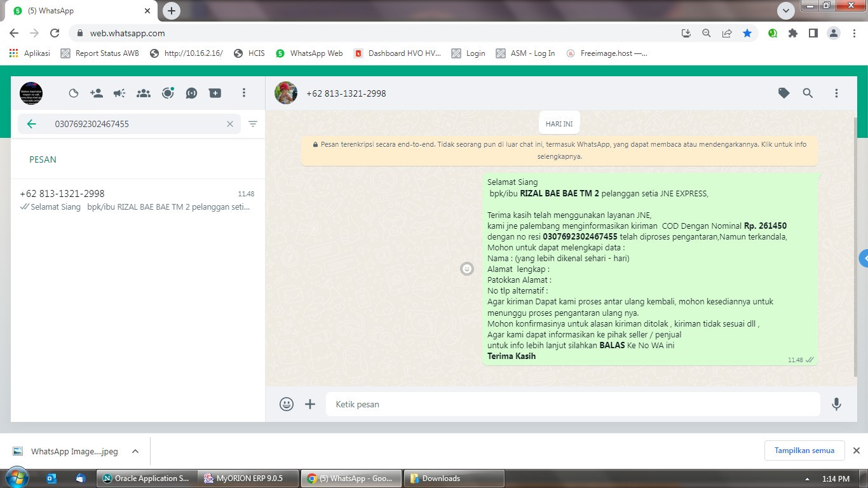Click search field containing 0307692302467455

click(x=129, y=124)
